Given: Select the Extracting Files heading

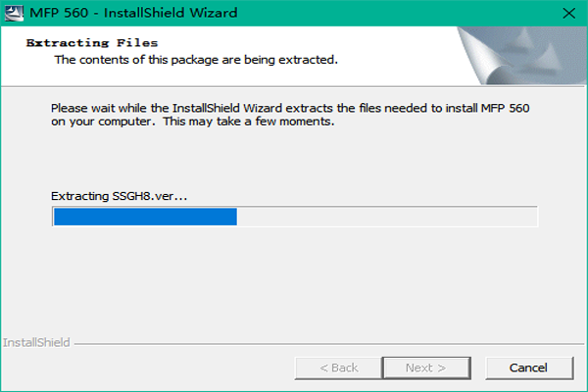Looking at the screenshot, I should pyautogui.click(x=92, y=43).
